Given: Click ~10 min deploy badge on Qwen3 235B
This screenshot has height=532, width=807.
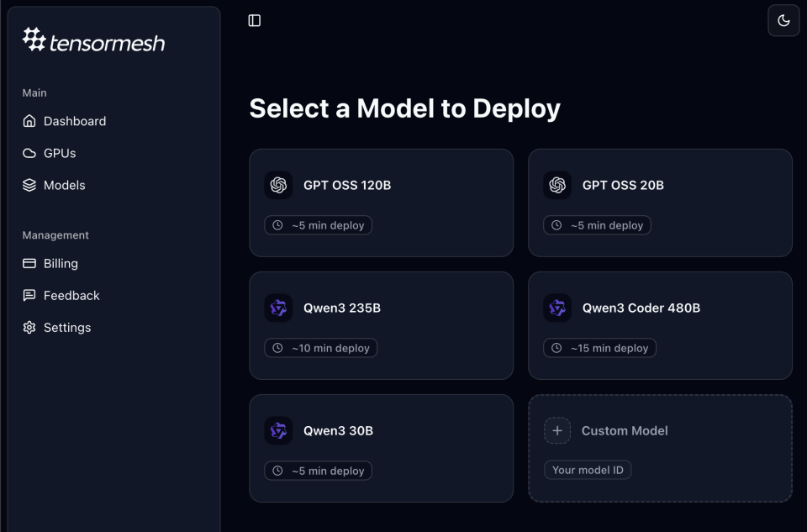Looking at the screenshot, I should (321, 348).
